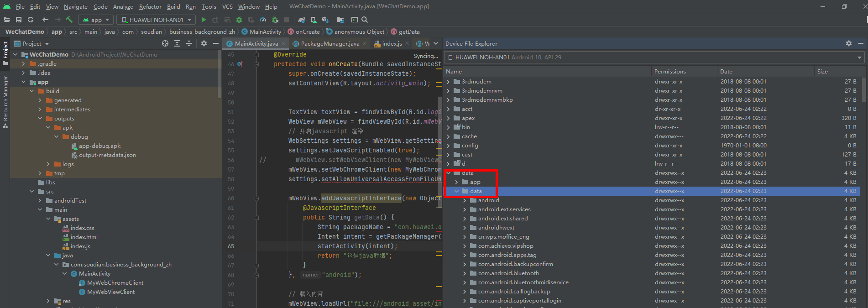Start debugging with the green bug icon

239,20
